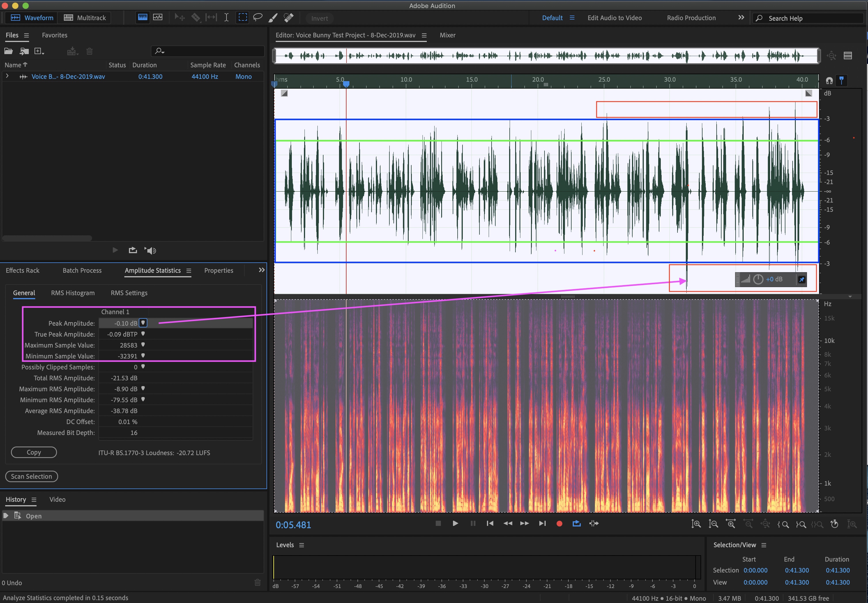Toggle Loop Playback button
868x603 pixels.
576,523
